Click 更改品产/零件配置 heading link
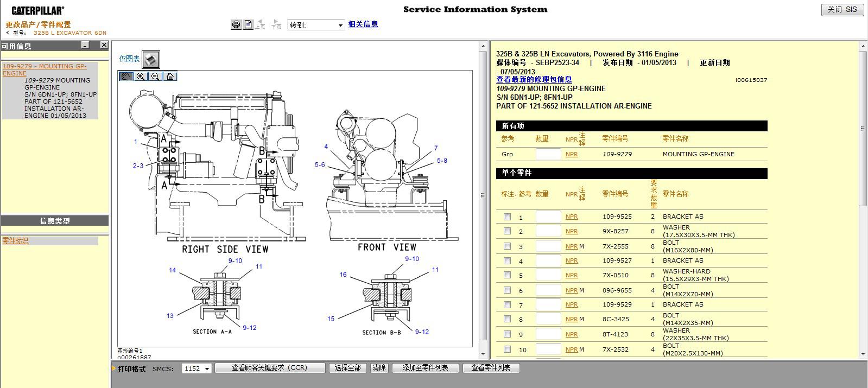Viewport: 868px width, 388px height. click(38, 24)
